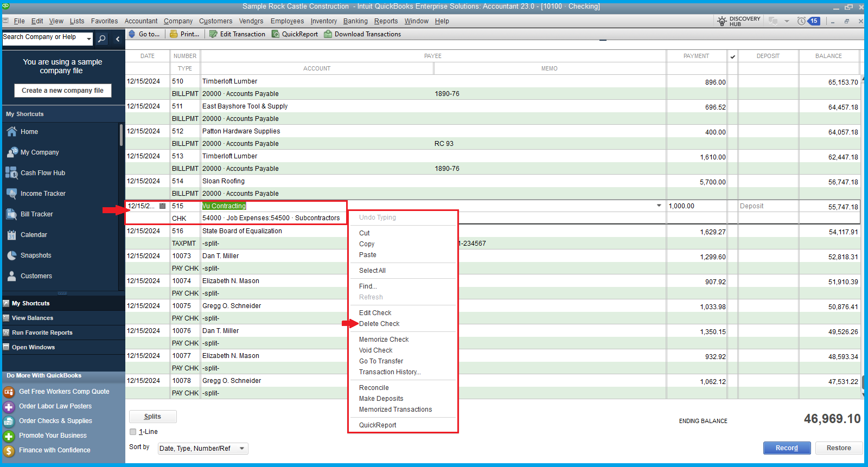
Task: Open the Discovery Hub lightbulb icon
Action: click(x=722, y=21)
